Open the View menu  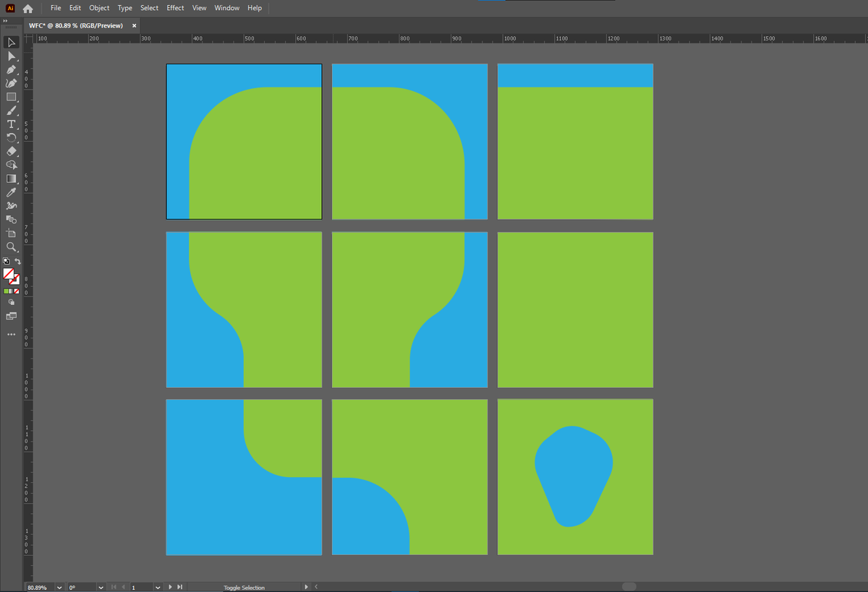(x=199, y=8)
